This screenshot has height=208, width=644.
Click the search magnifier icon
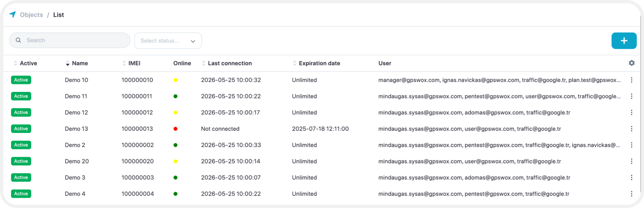18,40
